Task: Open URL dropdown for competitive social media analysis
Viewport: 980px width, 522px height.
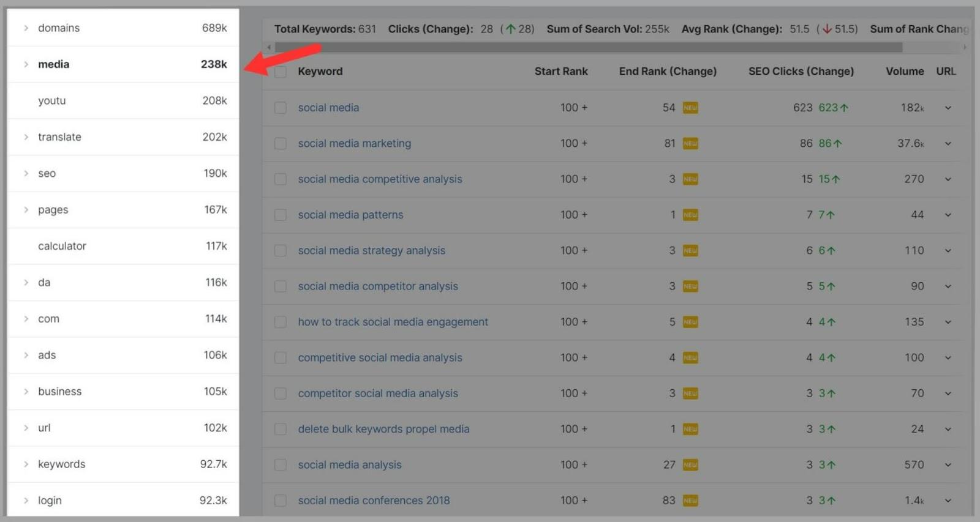Action: [x=948, y=358]
